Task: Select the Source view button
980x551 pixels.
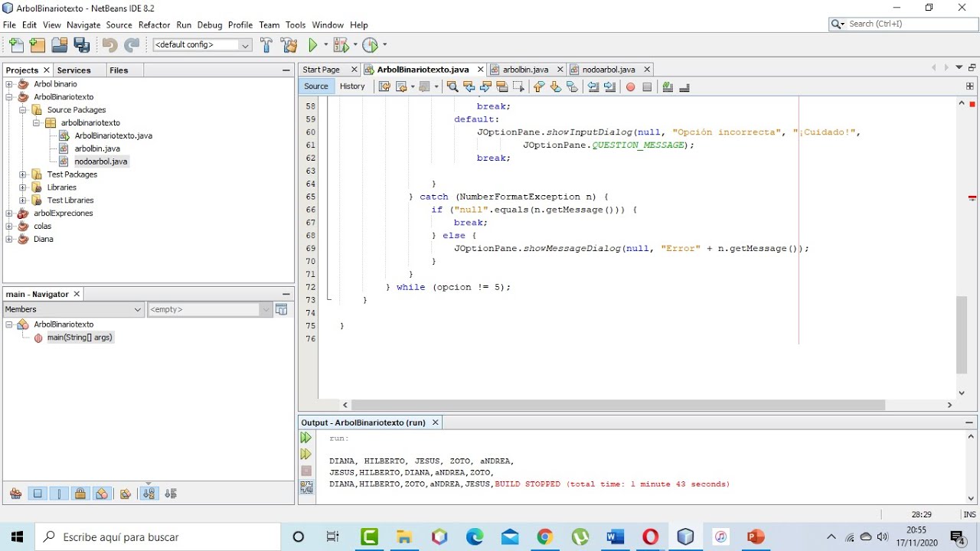Action: (316, 86)
